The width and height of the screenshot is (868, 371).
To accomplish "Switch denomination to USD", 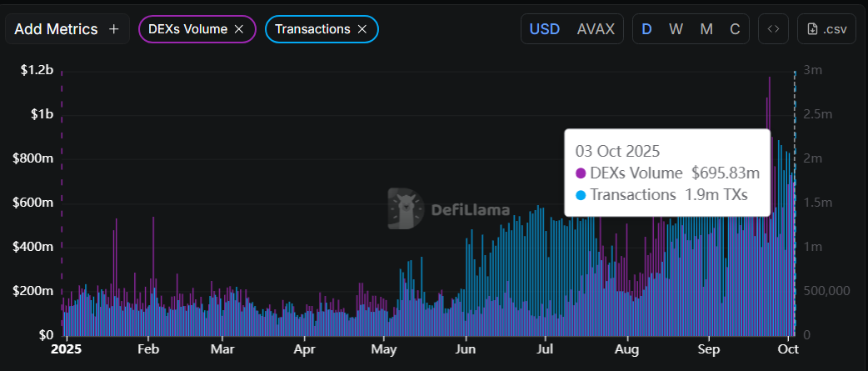I will point(546,29).
